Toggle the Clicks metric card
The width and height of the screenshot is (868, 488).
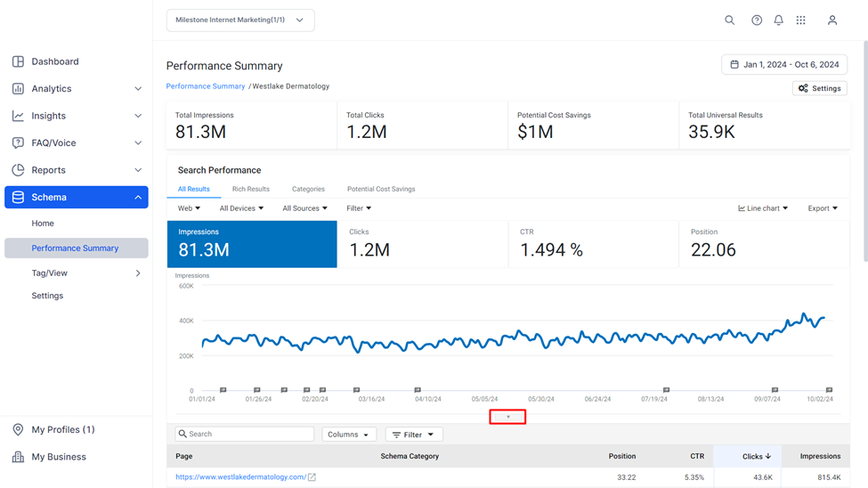pos(422,244)
